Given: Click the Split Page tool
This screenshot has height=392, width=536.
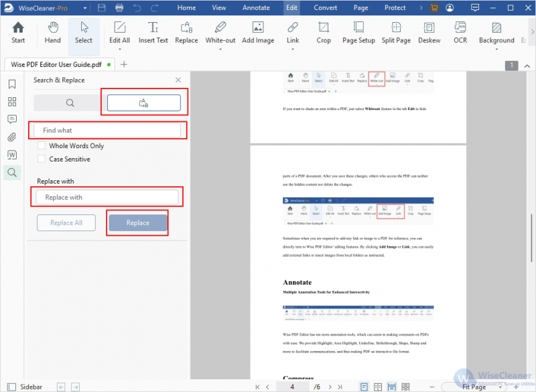Looking at the screenshot, I should pyautogui.click(x=396, y=33).
